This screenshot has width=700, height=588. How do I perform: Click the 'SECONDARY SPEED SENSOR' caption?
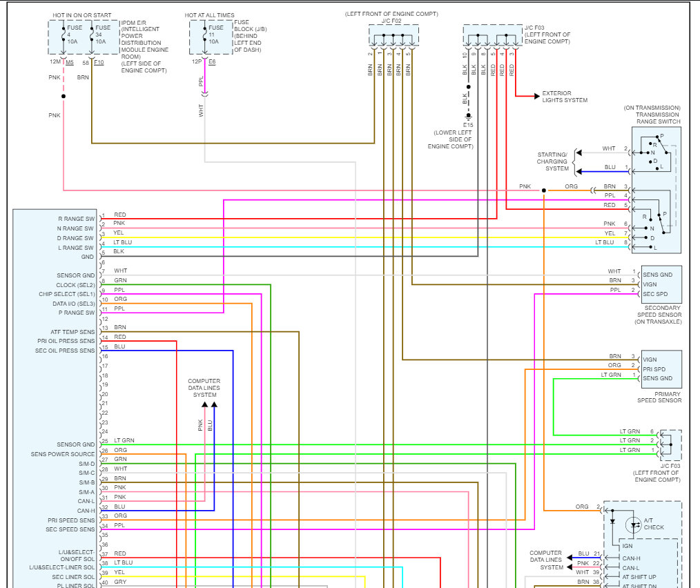click(659, 315)
